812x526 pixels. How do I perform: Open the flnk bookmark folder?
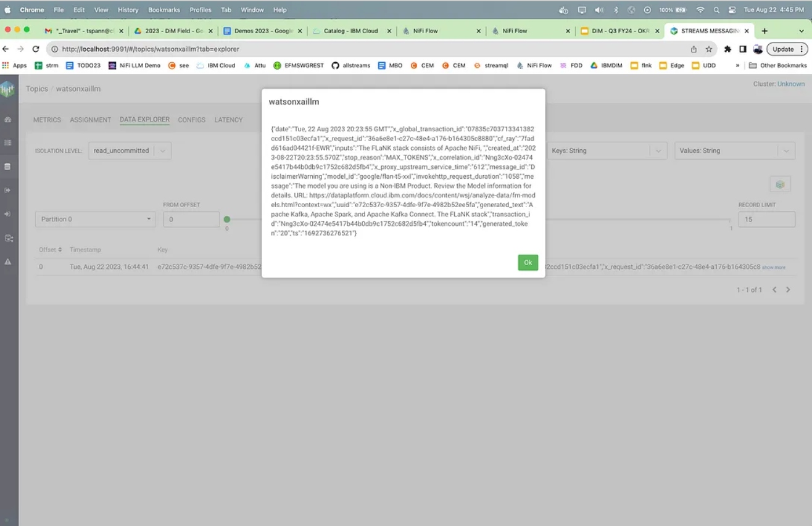click(x=641, y=65)
